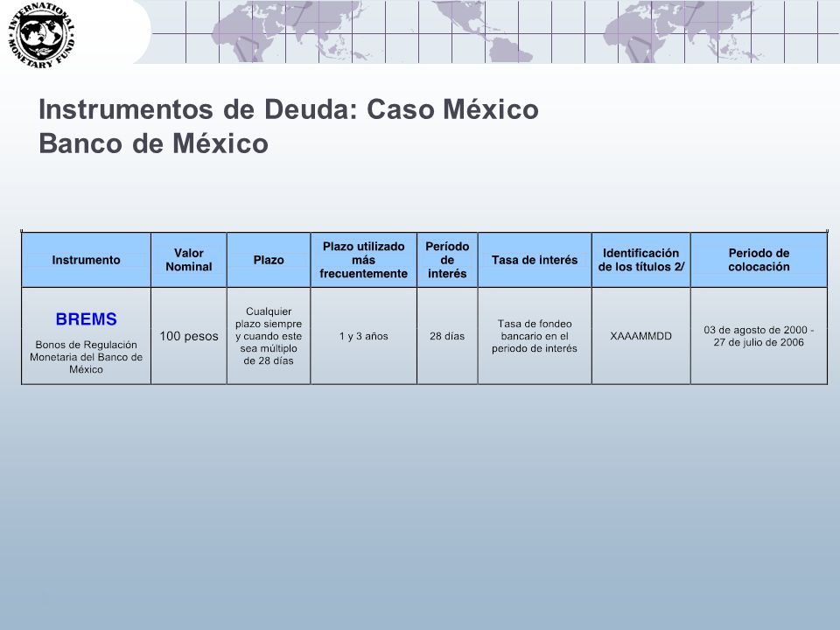
Task: Click the 'Tasa de fondeo bancario' cell
Action: (535, 336)
